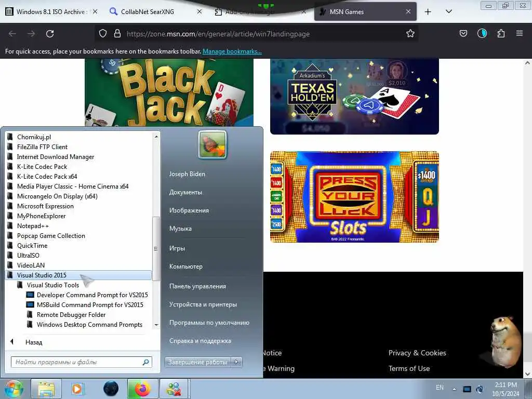
Task: Click the browser Forward arrow button
Action: (x=31, y=34)
